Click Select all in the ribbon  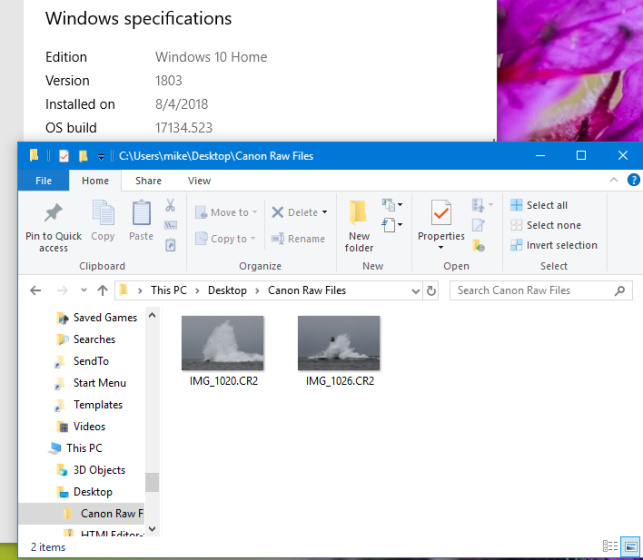point(539,205)
